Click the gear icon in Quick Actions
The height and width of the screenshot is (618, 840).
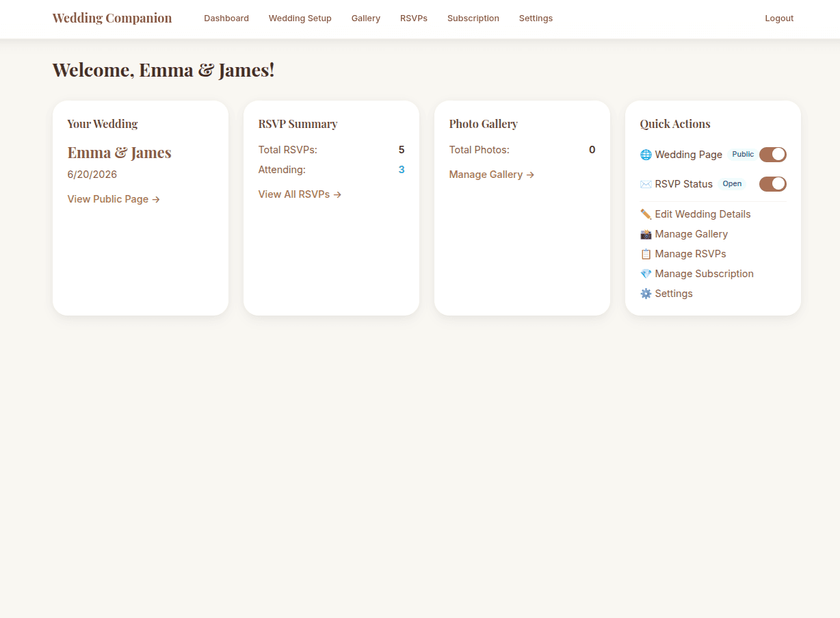(646, 294)
